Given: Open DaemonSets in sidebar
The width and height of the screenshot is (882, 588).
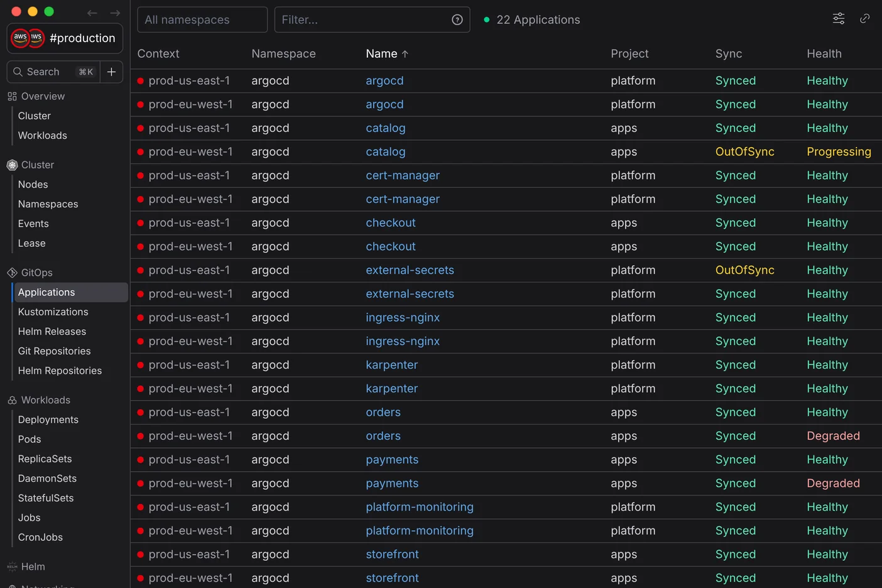Looking at the screenshot, I should [x=48, y=479].
